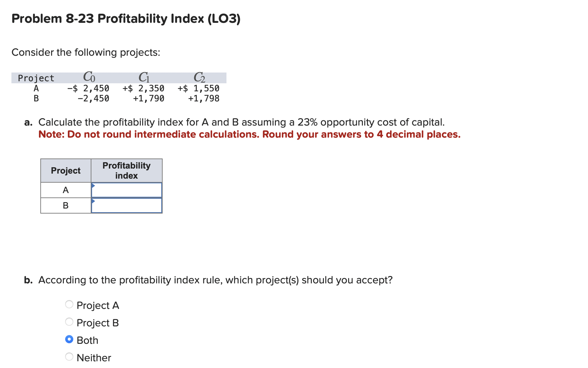Click the selected Both radio indicator
The image size is (588, 368).
coord(70,339)
